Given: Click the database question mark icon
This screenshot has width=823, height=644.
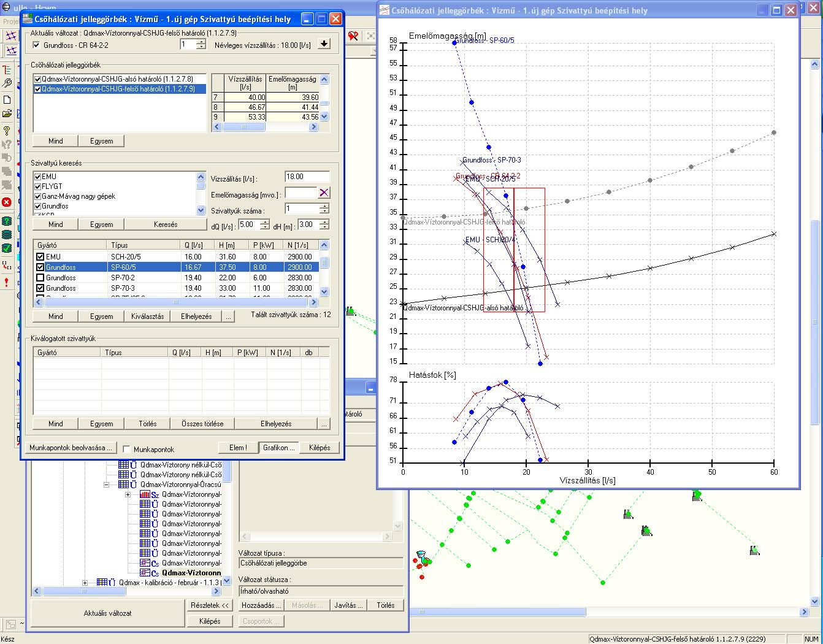Looking at the screenshot, I should point(7,221).
